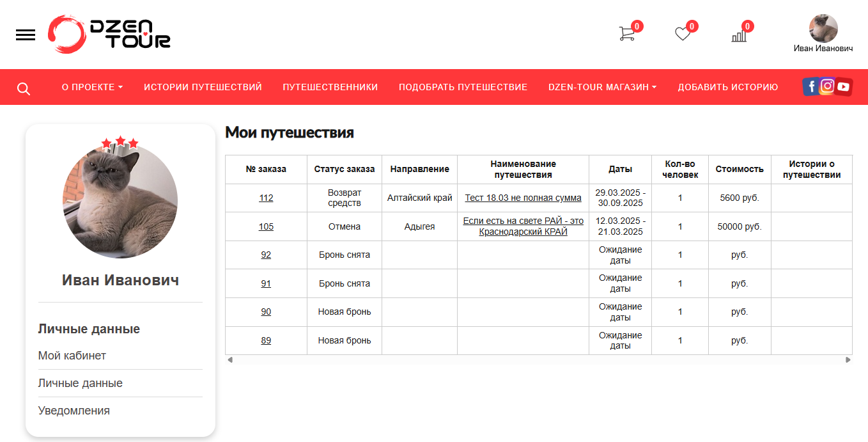This screenshot has height=442, width=868.
Task: Open the Если есть на свете РАЙ trip link
Action: click(523, 226)
